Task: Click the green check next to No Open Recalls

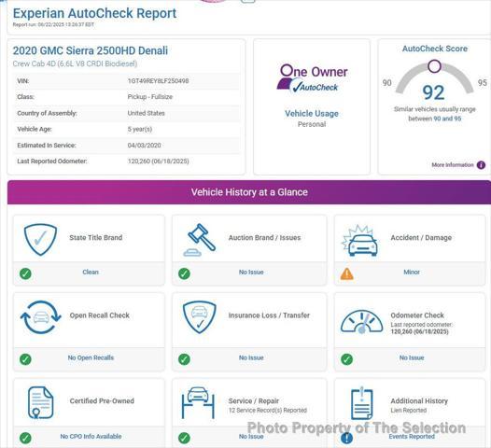Action: pos(25,359)
